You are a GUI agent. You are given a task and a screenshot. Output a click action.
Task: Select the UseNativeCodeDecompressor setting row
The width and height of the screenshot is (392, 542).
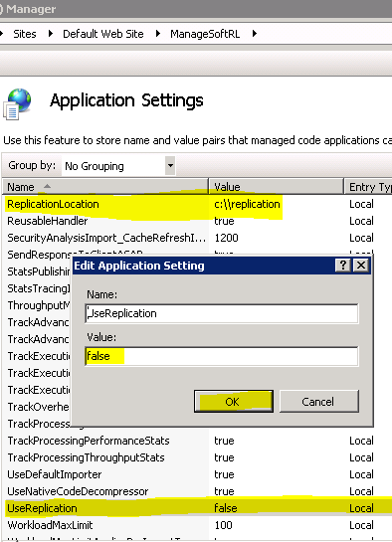pos(197,491)
